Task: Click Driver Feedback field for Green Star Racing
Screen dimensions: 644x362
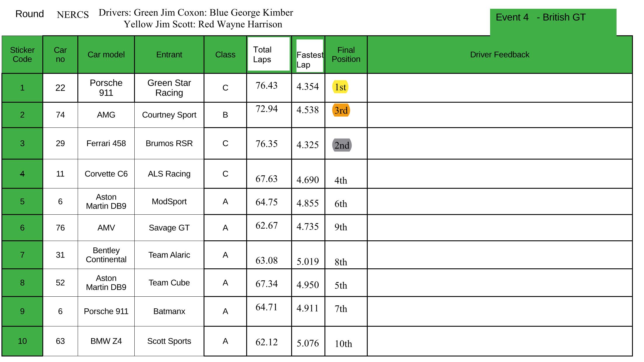Action: (x=499, y=88)
